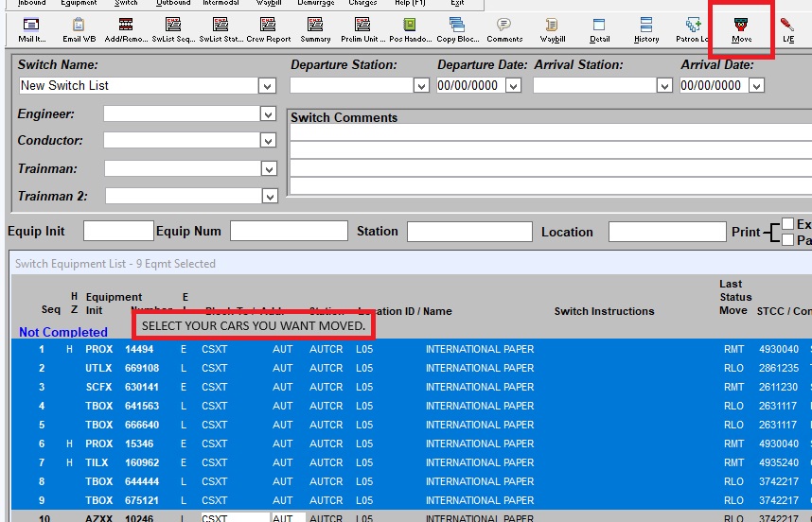Open the Arrival Date picker arrow
Image resolution: width=812 pixels, height=522 pixels.
click(756, 86)
